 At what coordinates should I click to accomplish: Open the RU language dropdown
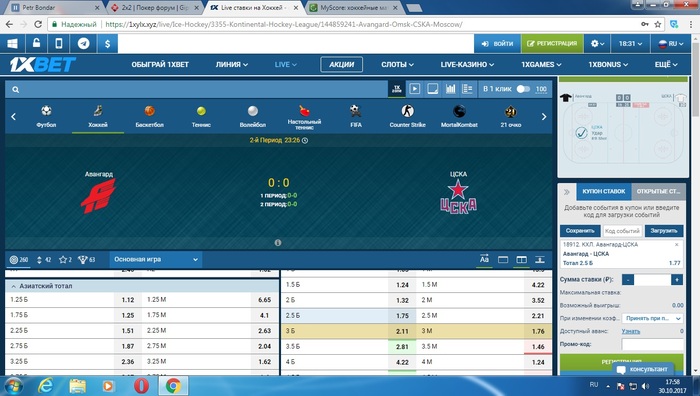point(671,44)
